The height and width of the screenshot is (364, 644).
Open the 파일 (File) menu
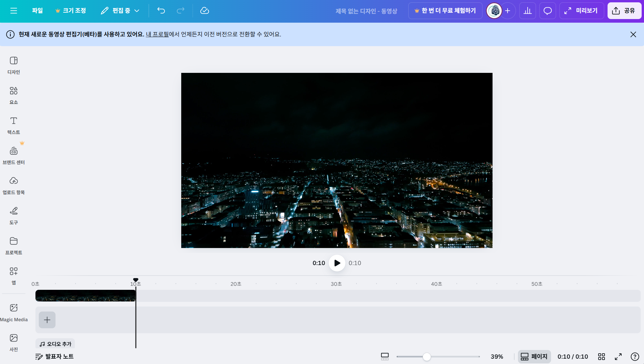(x=37, y=11)
